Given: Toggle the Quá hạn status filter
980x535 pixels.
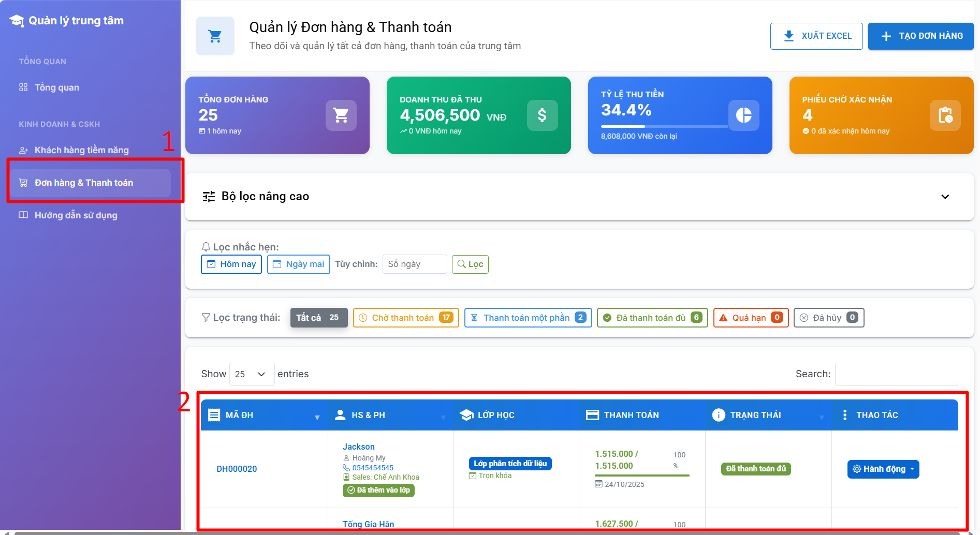Looking at the screenshot, I should point(750,318).
